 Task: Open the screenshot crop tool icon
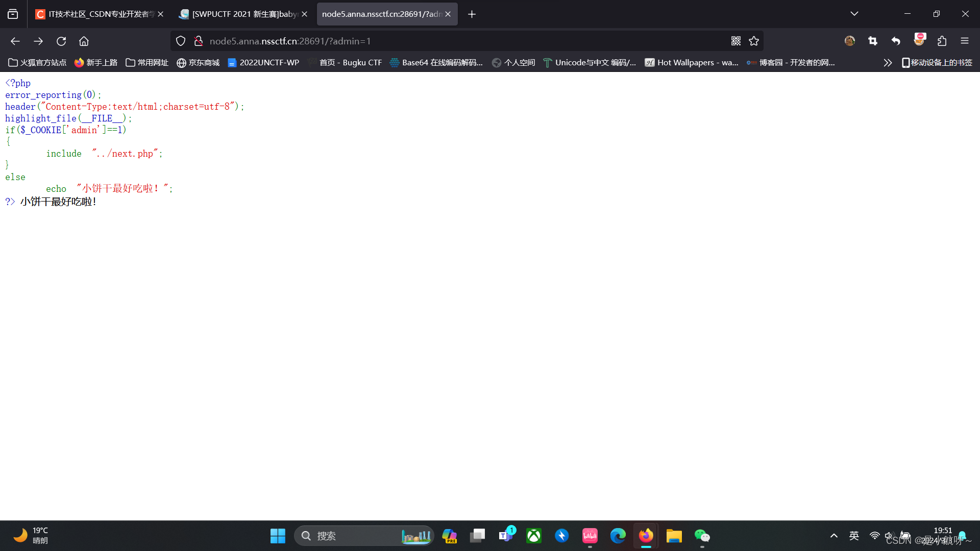(x=873, y=41)
